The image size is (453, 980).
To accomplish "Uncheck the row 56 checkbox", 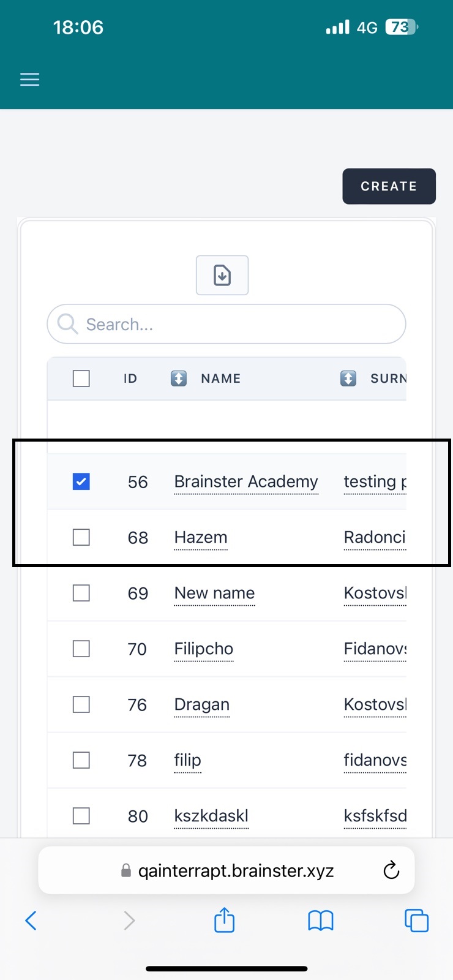I will 81,482.
